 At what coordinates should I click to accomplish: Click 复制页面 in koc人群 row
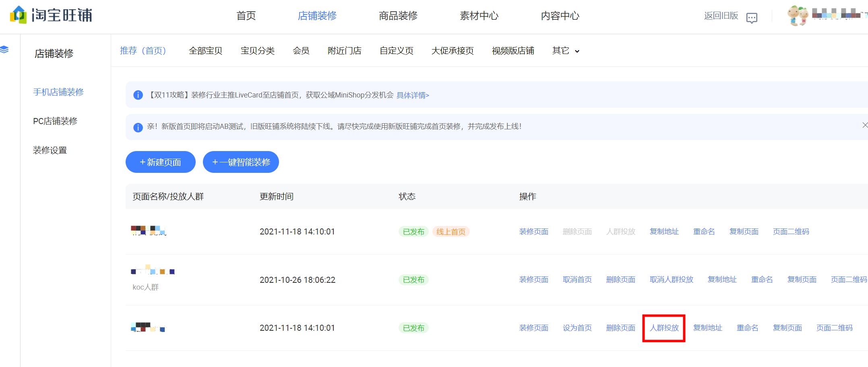point(802,280)
